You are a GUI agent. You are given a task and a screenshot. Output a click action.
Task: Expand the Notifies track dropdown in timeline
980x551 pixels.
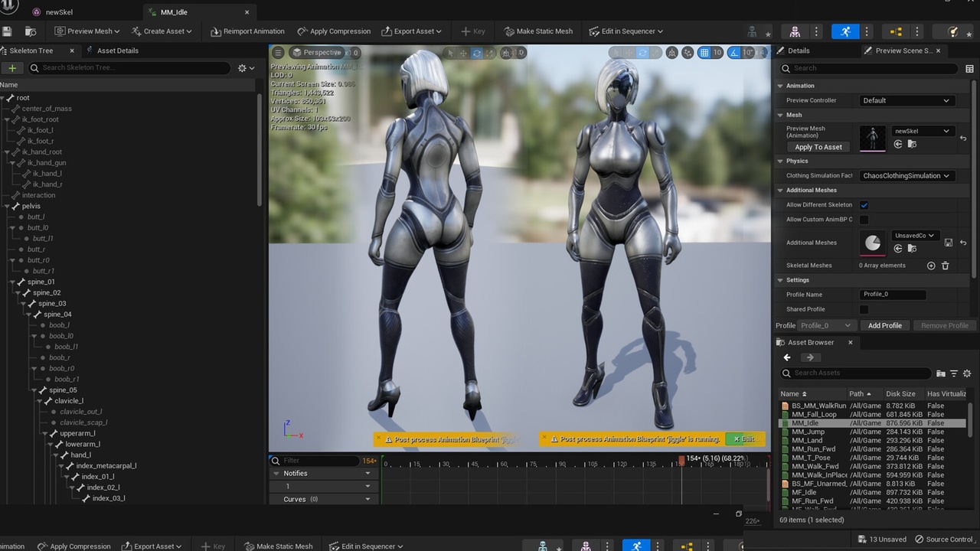pyautogui.click(x=367, y=474)
